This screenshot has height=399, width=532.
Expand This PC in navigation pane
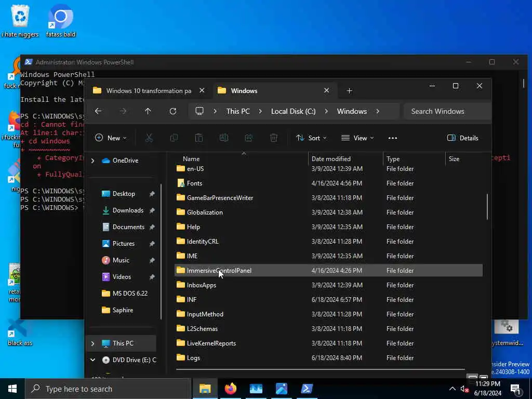coord(92,343)
